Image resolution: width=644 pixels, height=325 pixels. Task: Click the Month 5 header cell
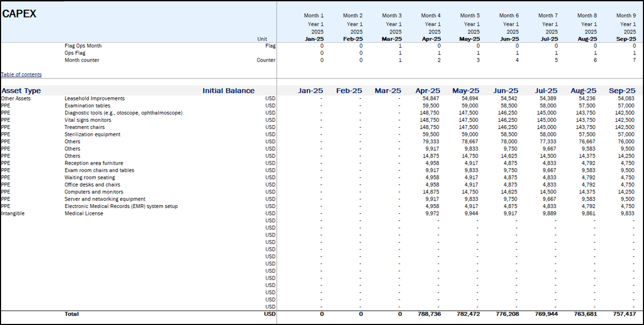click(x=470, y=16)
